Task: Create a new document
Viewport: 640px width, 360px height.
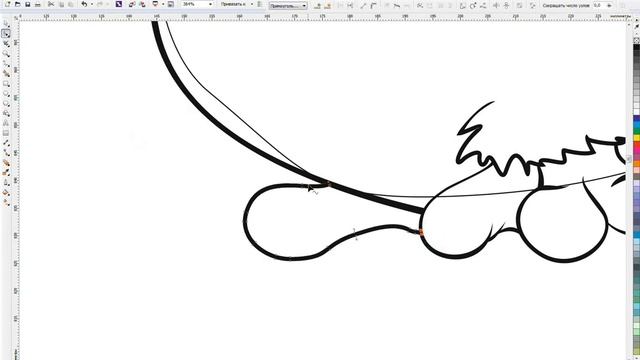Action: (x=8, y=4)
